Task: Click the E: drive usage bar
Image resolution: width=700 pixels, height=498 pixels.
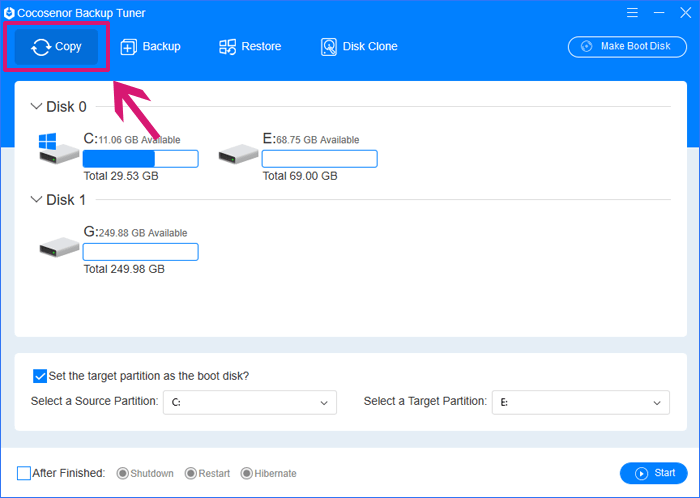Action: 320,159
